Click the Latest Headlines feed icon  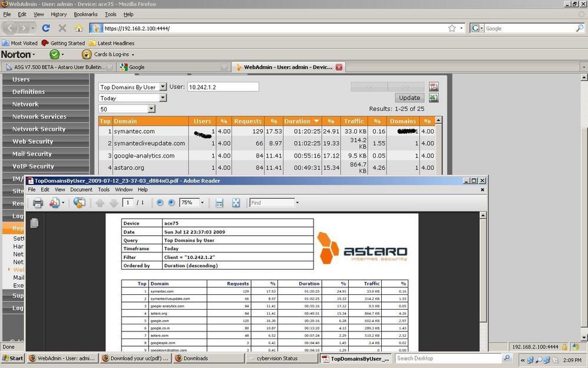coord(93,43)
